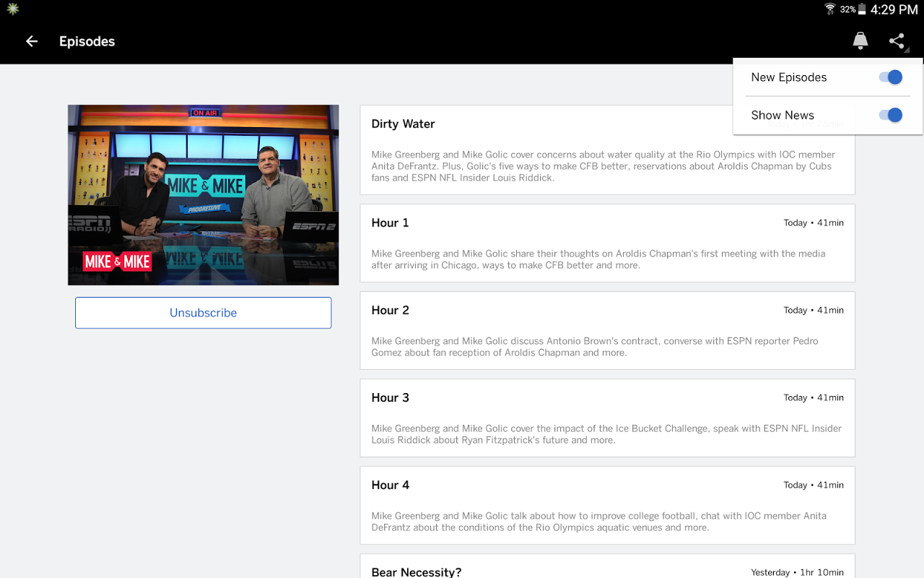Open notification settings via the bell icon
924x578 pixels.
point(860,41)
